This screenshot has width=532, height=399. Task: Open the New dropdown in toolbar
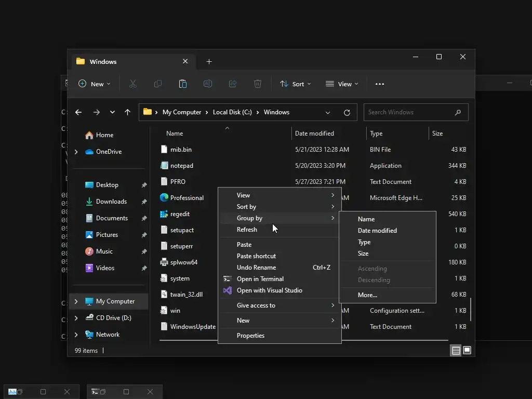pos(95,84)
